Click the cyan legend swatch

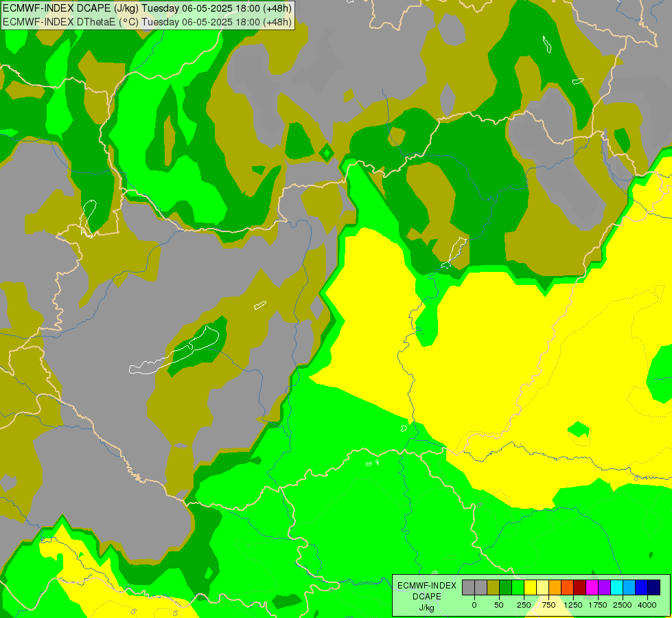coord(616,588)
